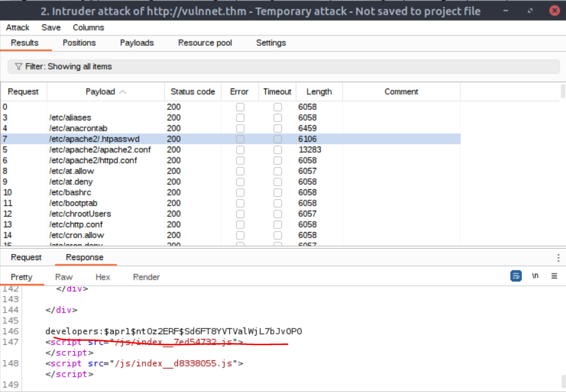Viewport: 566px width, 392px height.
Task: Switch to the Payloads tab
Action: pyautogui.click(x=137, y=43)
